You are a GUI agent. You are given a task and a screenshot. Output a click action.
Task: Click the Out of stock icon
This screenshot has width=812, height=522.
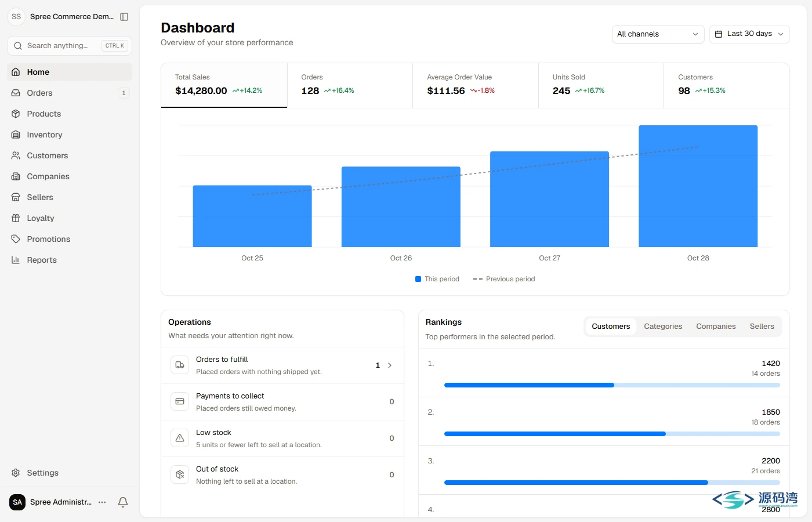coord(180,474)
